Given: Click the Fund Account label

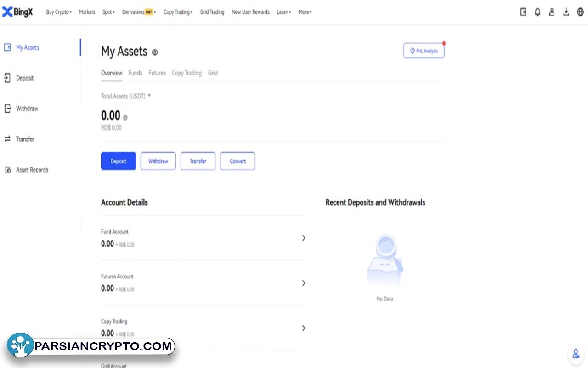Looking at the screenshot, I should point(115,232).
